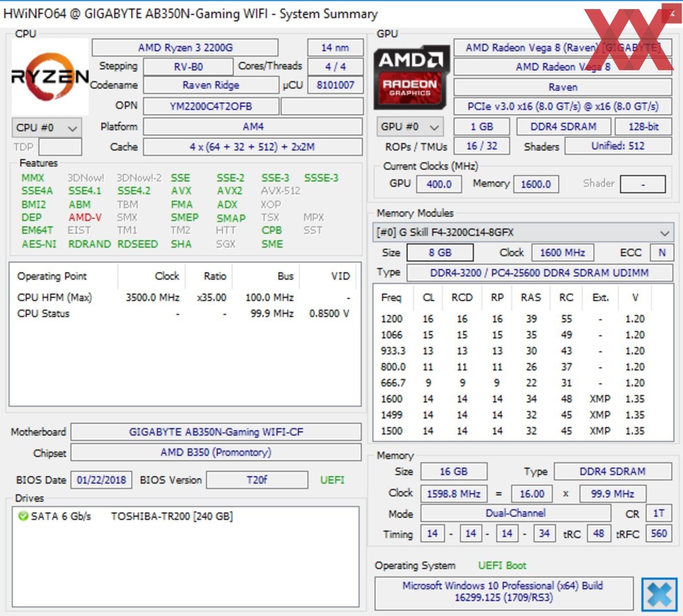This screenshot has height=616, width=683.
Task: Click the RDSEED feature label
Action: click(138, 244)
